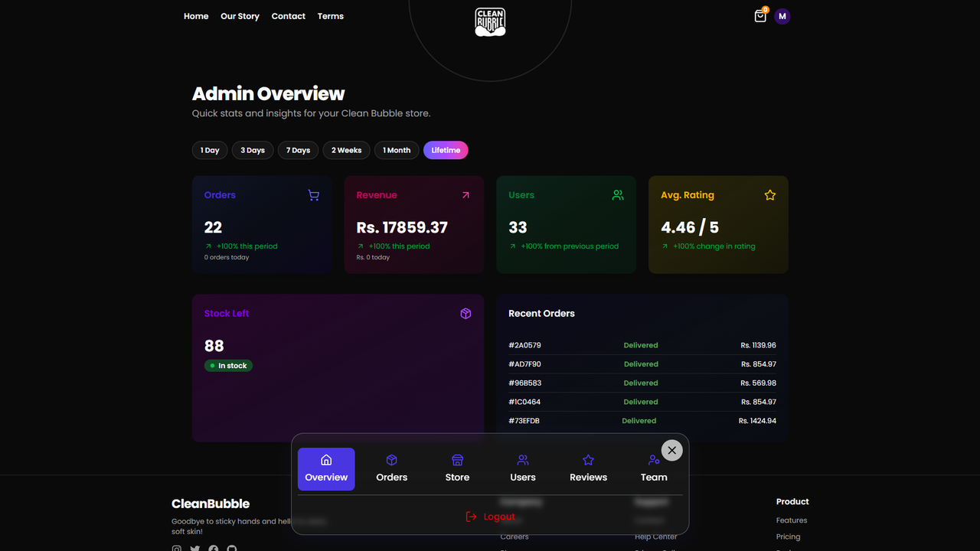Open the Careers footer link

pos(514,536)
